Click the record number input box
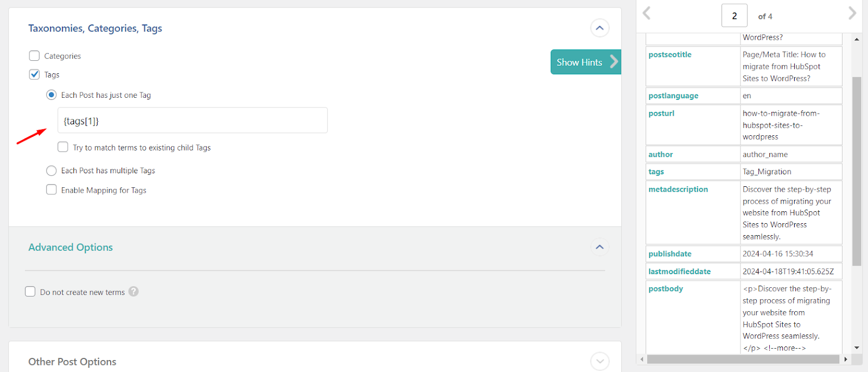This screenshot has width=868, height=372. click(734, 16)
